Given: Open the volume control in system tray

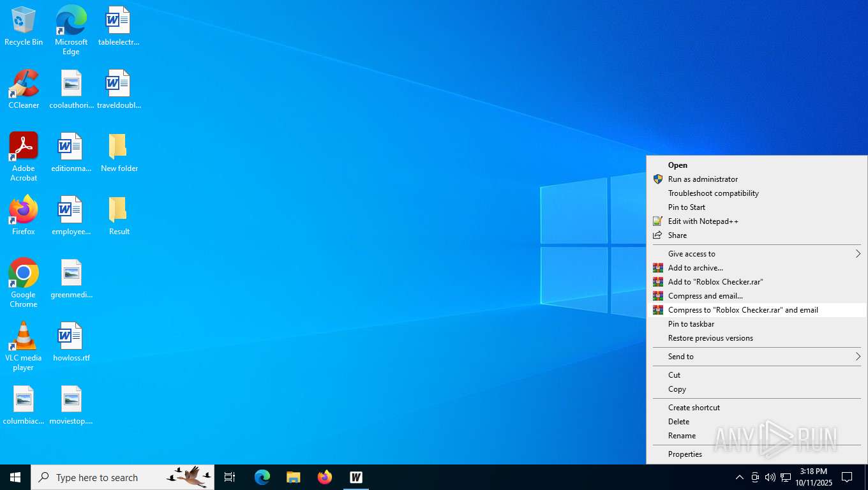Looking at the screenshot, I should click(770, 477).
